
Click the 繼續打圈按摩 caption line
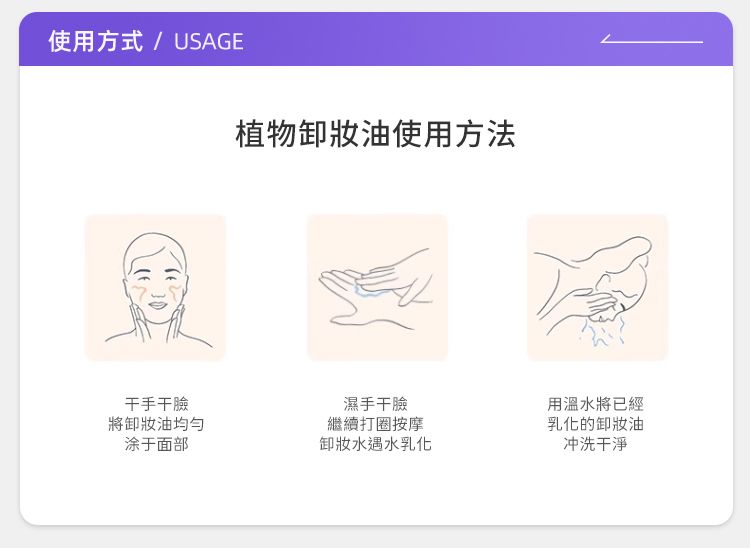pos(375,424)
